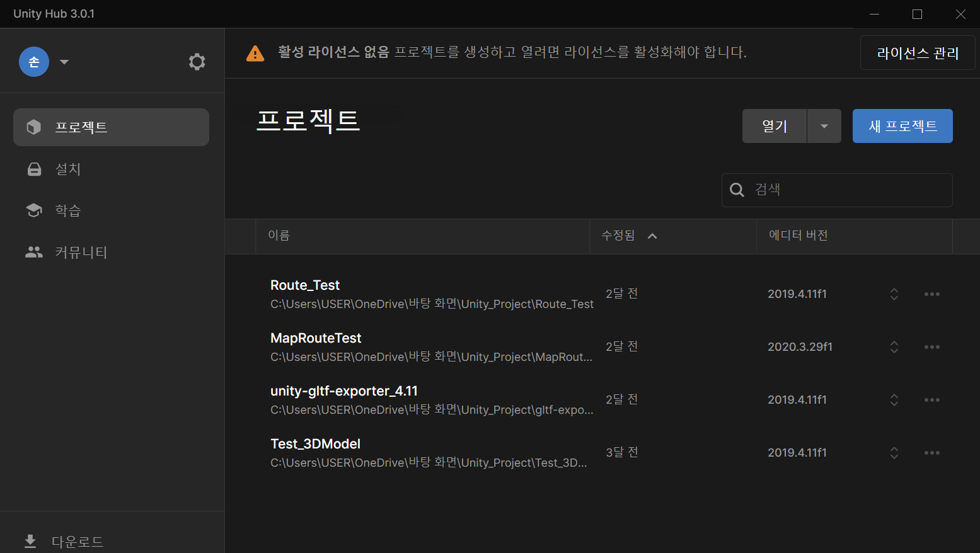The width and height of the screenshot is (980, 553).
Task: Click the user account avatar
Action: coord(34,62)
